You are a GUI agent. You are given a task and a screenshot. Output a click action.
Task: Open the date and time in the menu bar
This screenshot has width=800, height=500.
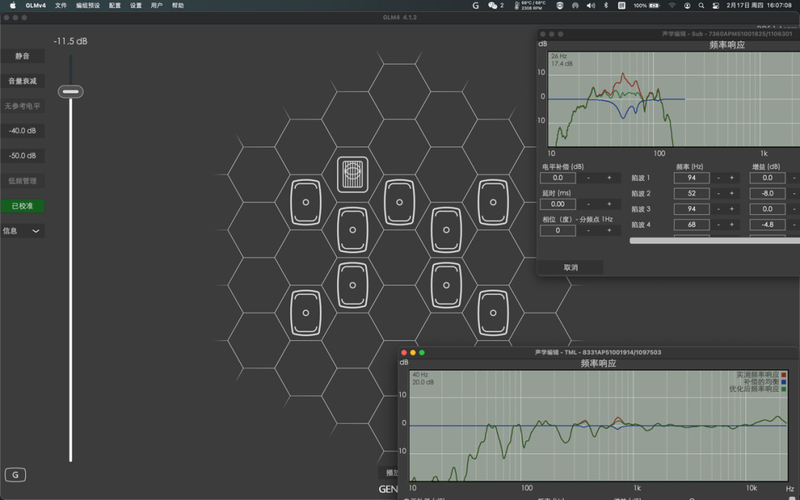759,5
